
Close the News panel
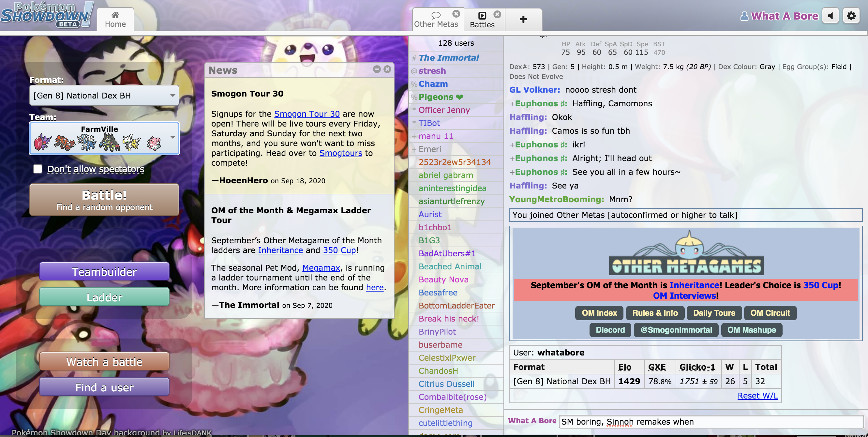point(387,69)
